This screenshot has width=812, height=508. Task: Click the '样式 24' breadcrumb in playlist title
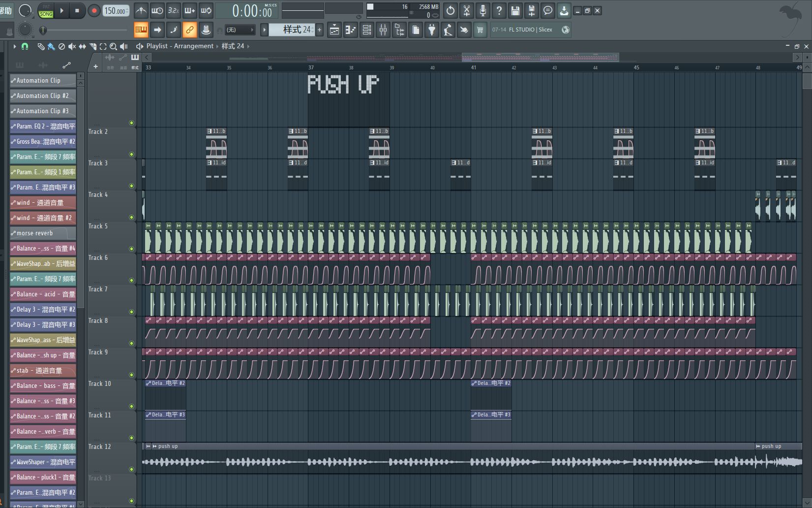pyautogui.click(x=233, y=46)
